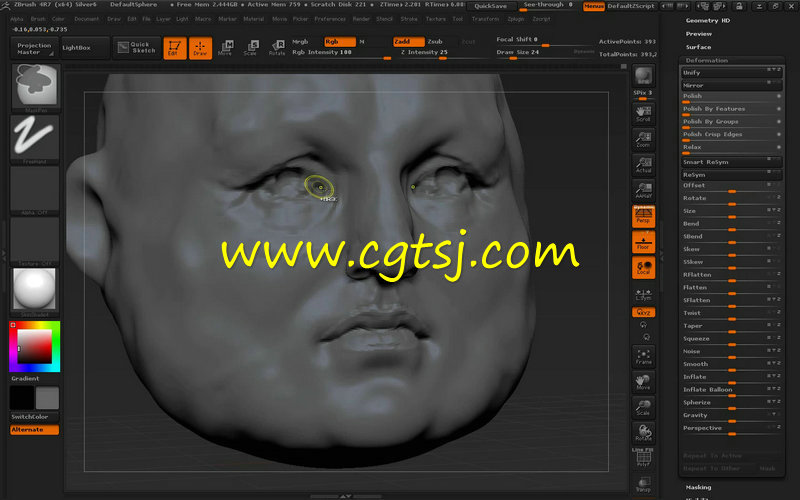Click the Rotate view icon in right shelf

click(x=643, y=433)
